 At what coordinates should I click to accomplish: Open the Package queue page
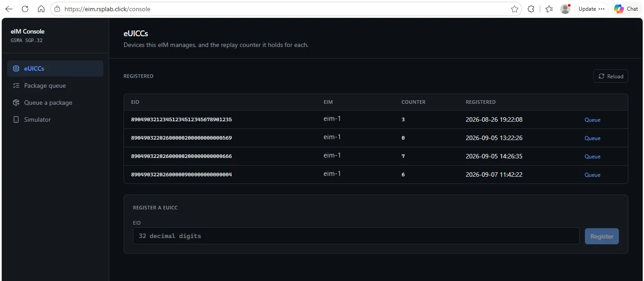tap(55, 85)
